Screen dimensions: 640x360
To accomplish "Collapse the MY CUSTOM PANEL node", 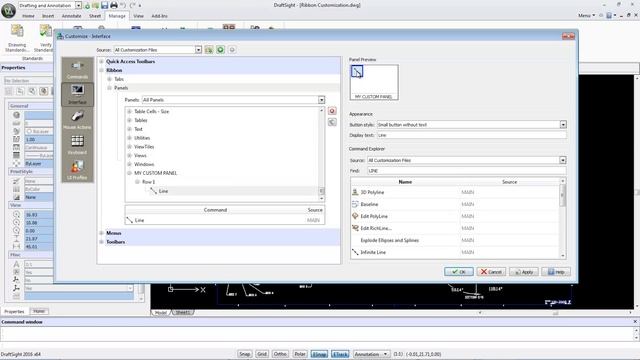I will 129,173.
